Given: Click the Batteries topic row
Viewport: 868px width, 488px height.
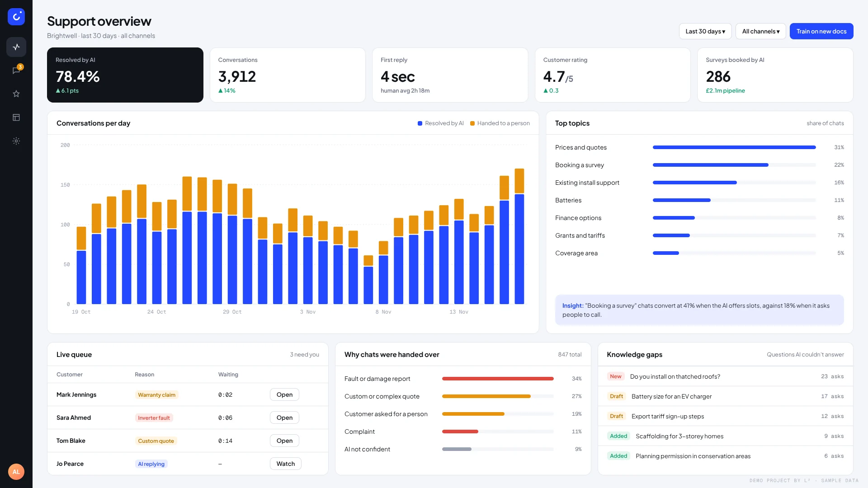Looking at the screenshot, I should tap(699, 200).
